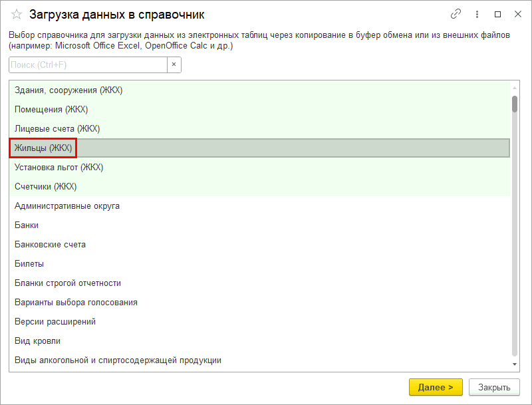Select Банковские счета entry
Viewport: 532px width, 405px height.
[x=259, y=245]
